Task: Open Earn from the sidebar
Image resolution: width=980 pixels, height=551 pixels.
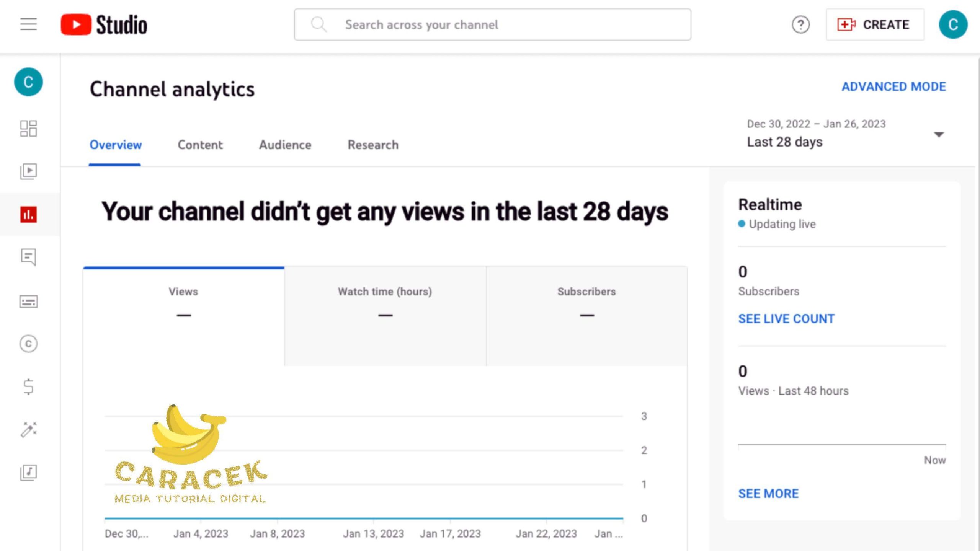Action: (x=28, y=386)
